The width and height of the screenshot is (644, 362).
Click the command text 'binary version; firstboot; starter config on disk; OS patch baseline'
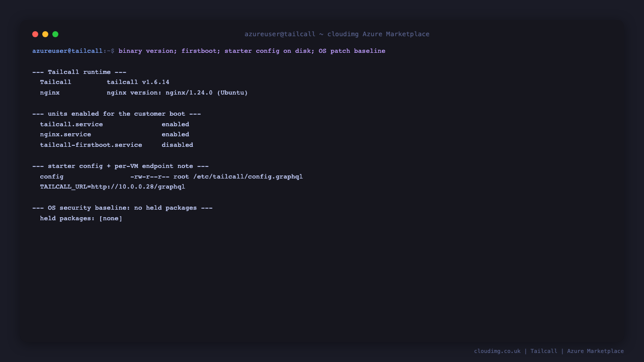pos(252,51)
